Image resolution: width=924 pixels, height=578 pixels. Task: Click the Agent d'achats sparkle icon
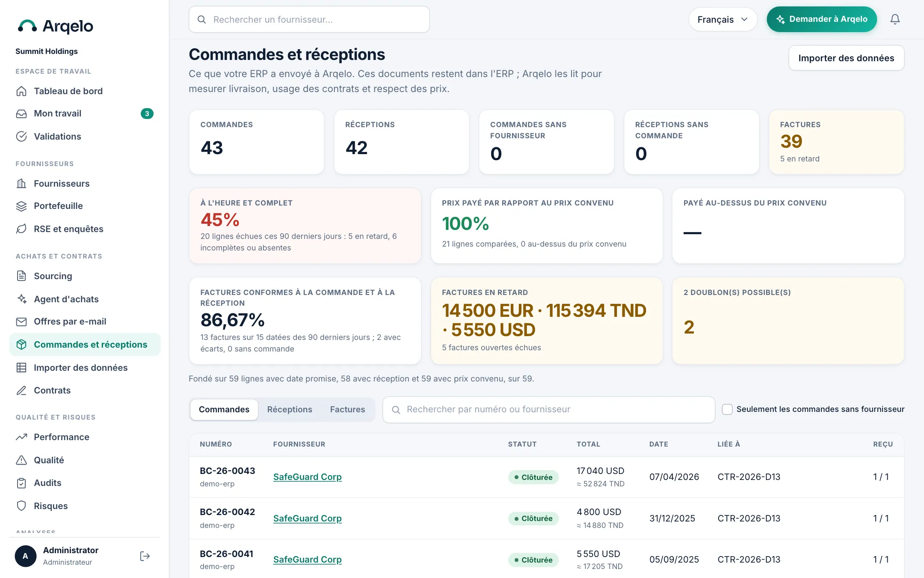pos(21,299)
